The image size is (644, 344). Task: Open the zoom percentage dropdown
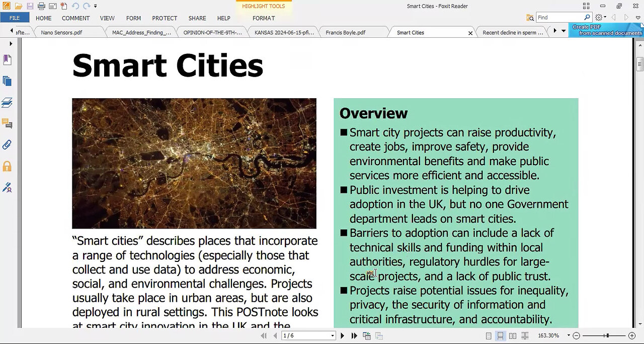[569, 336]
